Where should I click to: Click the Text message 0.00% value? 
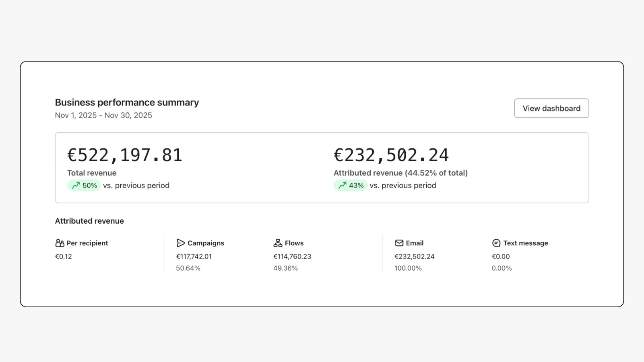[x=501, y=268]
